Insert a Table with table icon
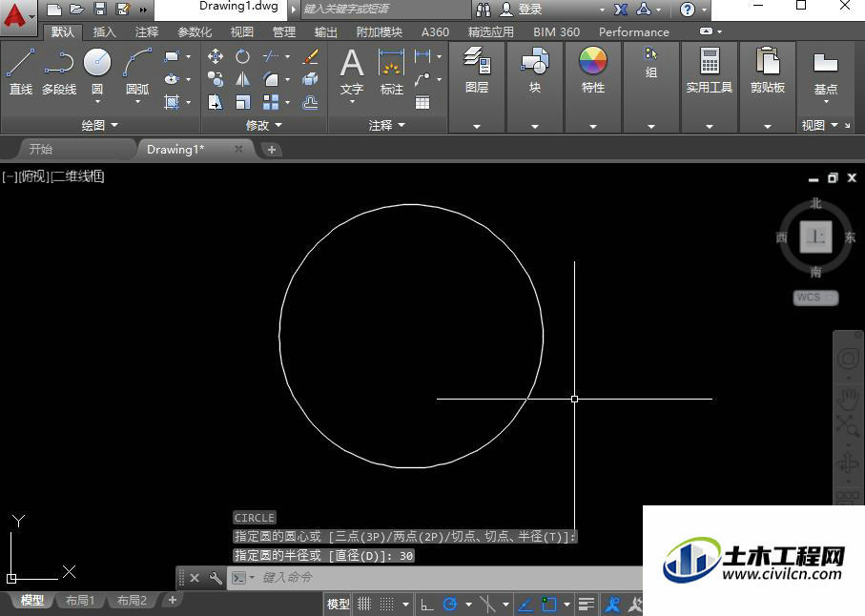 coord(422,103)
